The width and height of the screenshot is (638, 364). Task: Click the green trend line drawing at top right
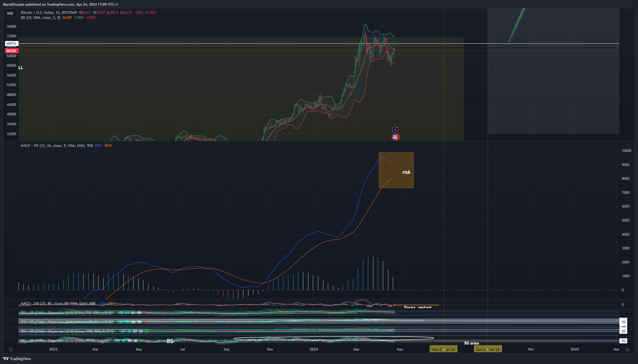coord(517,25)
